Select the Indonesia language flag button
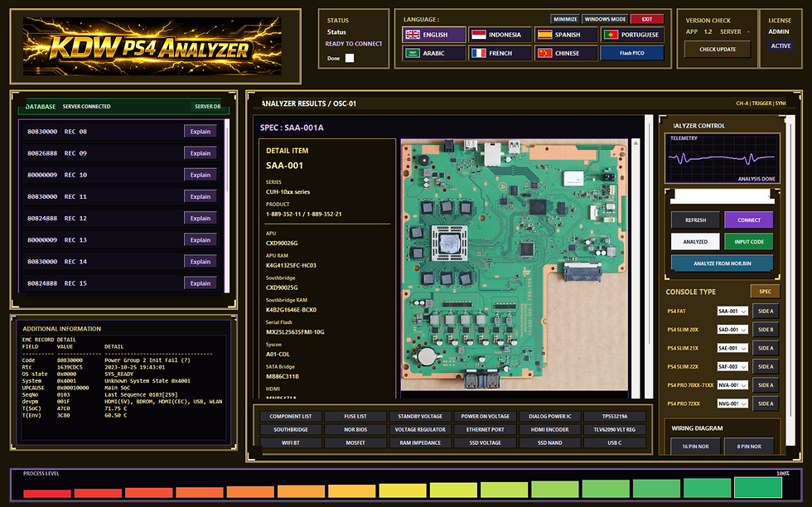Viewport: 812px width, 507px height. [x=500, y=35]
